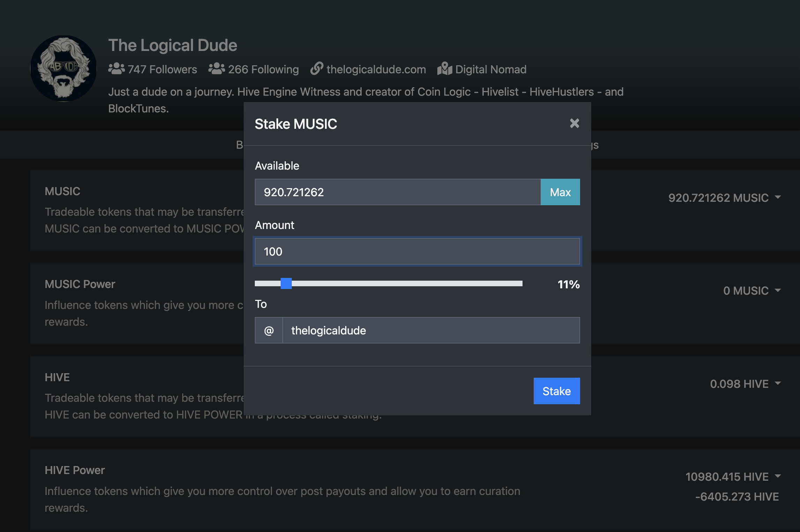Click the HIVE Power heading
This screenshot has height=532, width=800.
[75, 470]
